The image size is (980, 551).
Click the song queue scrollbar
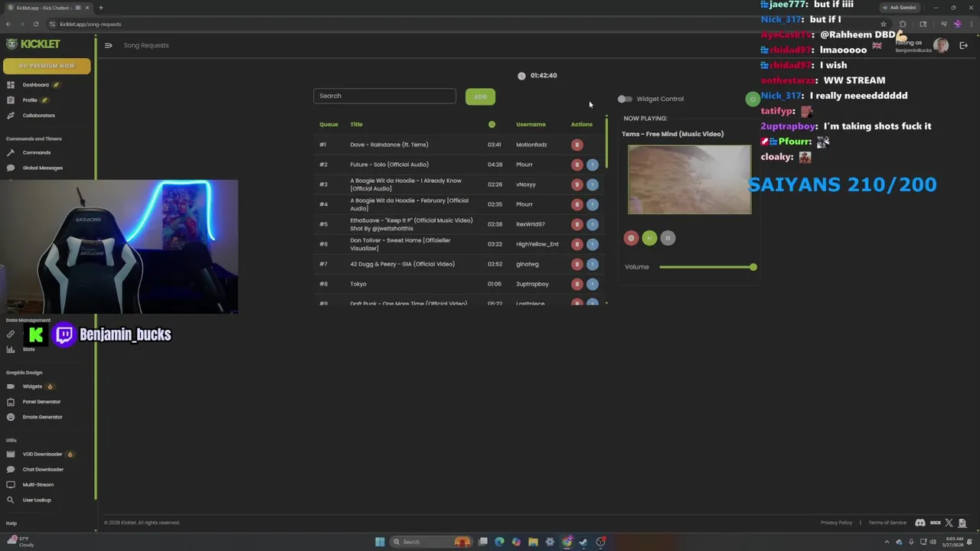click(x=606, y=143)
